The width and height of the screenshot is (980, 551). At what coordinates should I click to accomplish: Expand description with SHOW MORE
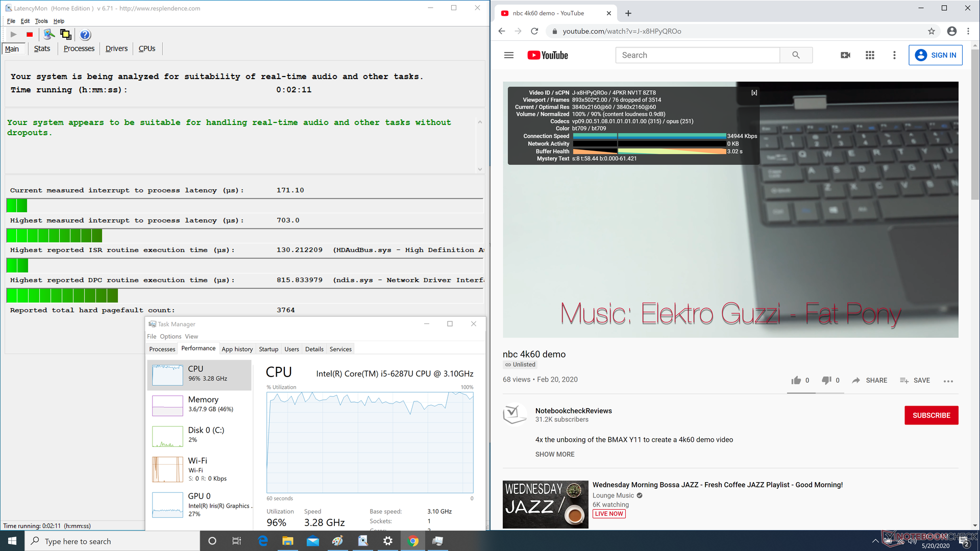555,454
